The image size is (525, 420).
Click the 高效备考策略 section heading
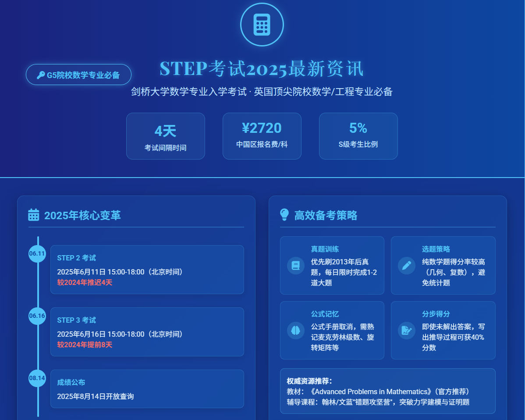(x=326, y=215)
